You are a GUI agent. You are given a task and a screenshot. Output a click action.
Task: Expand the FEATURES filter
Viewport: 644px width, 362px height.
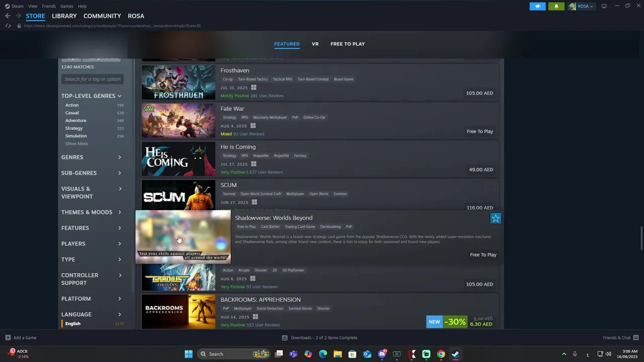(x=92, y=228)
